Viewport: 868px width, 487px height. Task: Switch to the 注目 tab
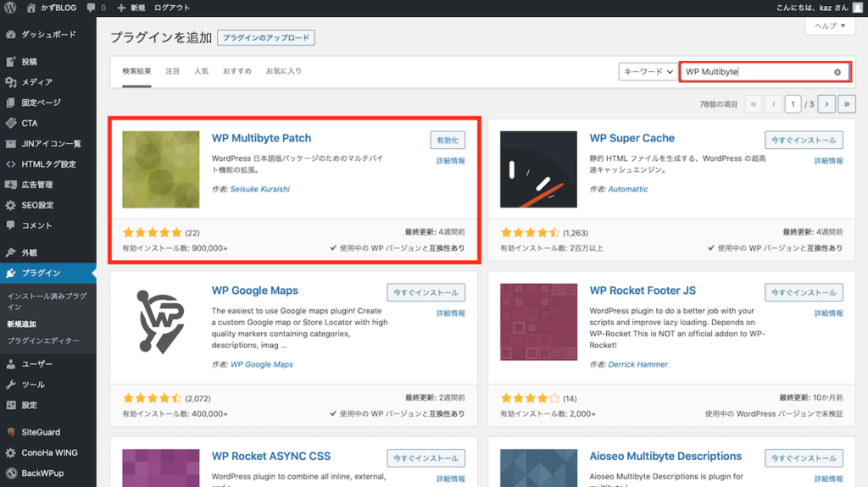(172, 71)
